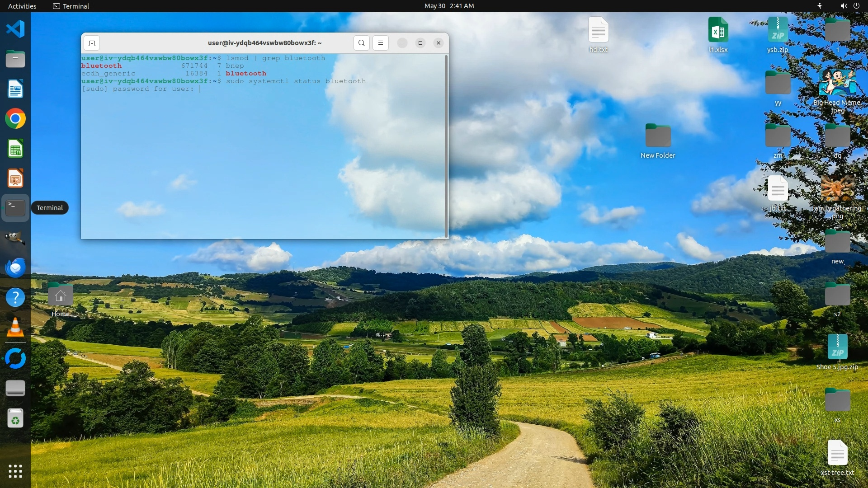
Task: Launch LibreOffice Impress from the dock
Action: click(15, 178)
